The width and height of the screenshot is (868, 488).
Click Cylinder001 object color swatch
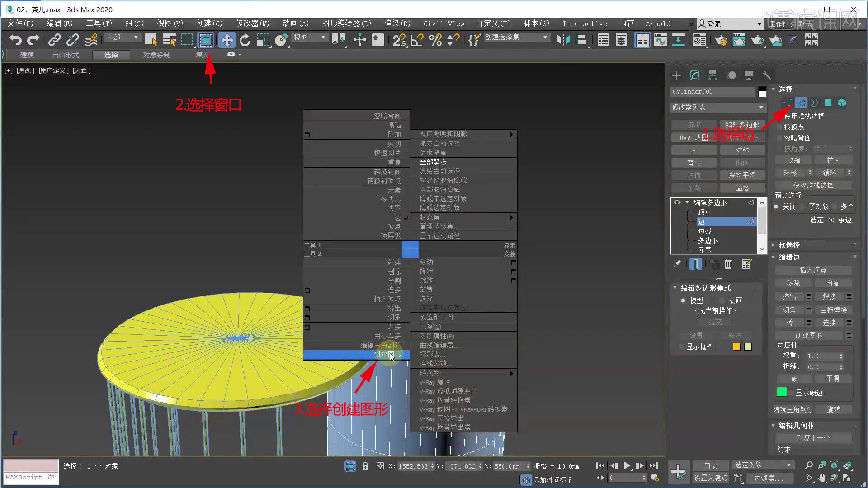point(762,91)
